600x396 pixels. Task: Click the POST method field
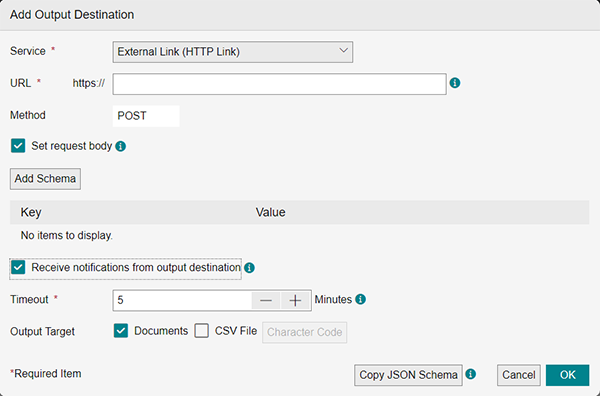point(146,116)
